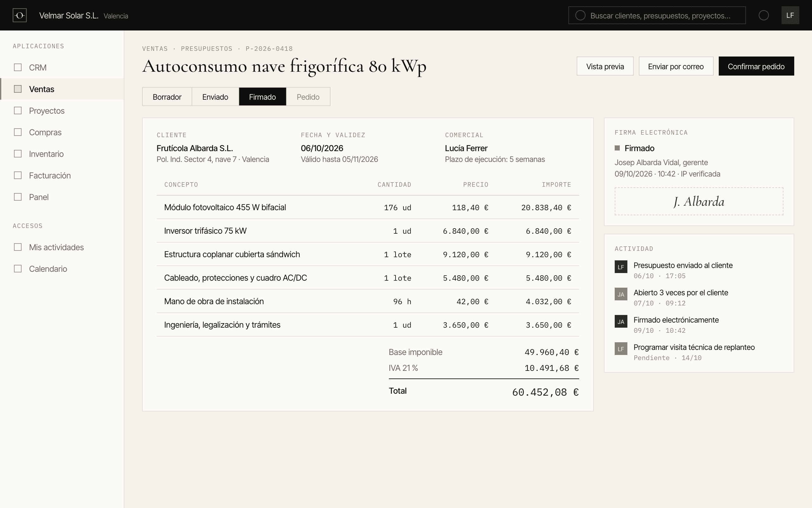Click quantity 176 ud cell
This screenshot has width=812, height=508.
pyautogui.click(x=398, y=208)
